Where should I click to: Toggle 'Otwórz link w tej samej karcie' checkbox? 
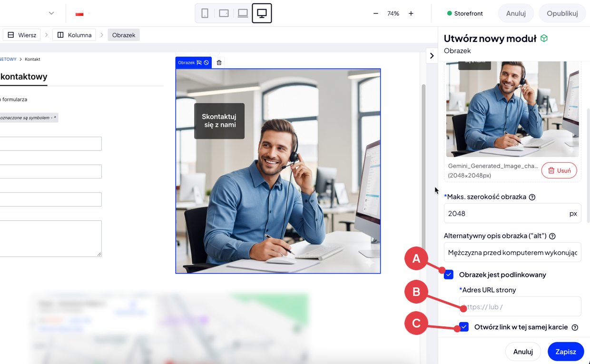coord(464,327)
